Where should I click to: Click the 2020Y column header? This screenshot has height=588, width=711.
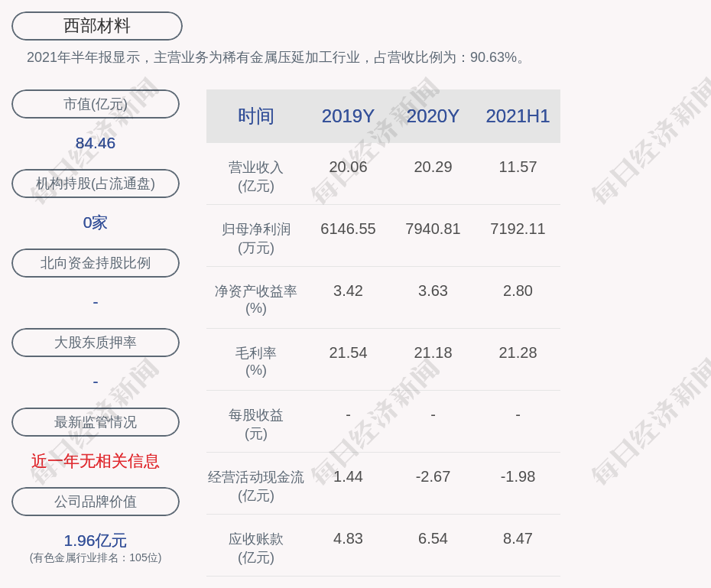[433, 116]
